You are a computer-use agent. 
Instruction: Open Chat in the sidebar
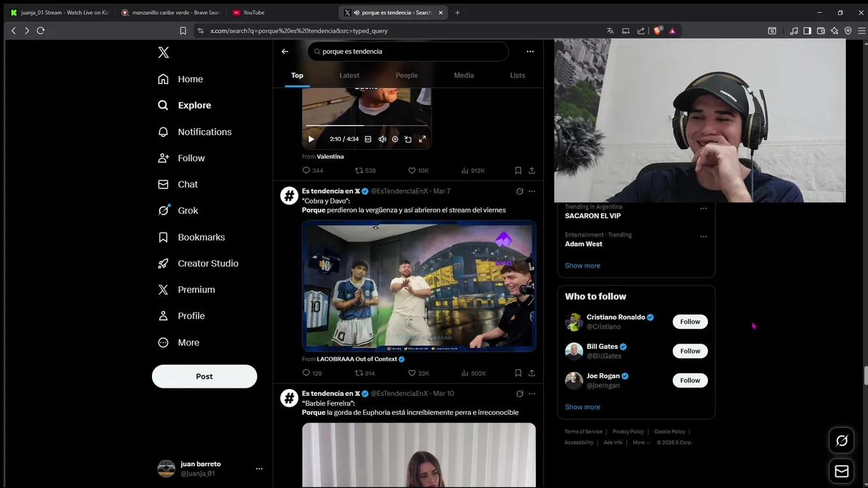coord(178,184)
